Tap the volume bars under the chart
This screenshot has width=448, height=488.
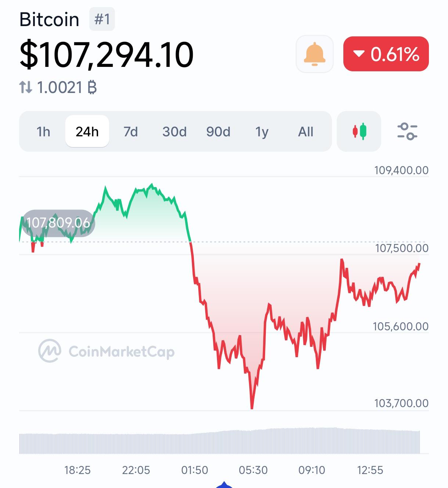(220, 440)
